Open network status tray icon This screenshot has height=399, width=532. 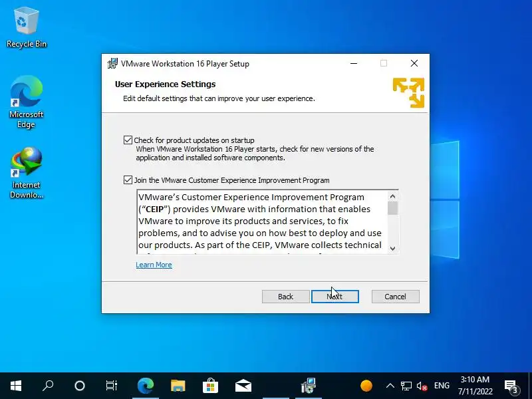point(406,386)
